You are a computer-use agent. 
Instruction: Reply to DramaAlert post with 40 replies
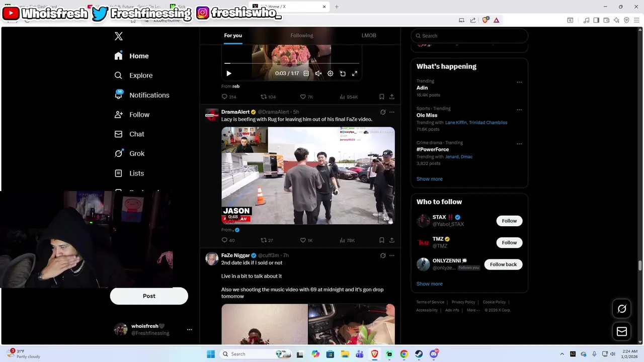(x=228, y=240)
